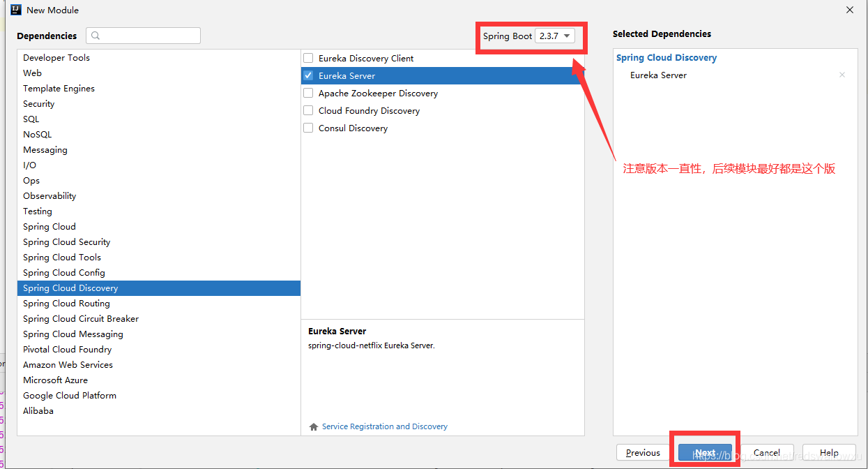Select the SQL category
The height and width of the screenshot is (469, 868).
point(159,119)
